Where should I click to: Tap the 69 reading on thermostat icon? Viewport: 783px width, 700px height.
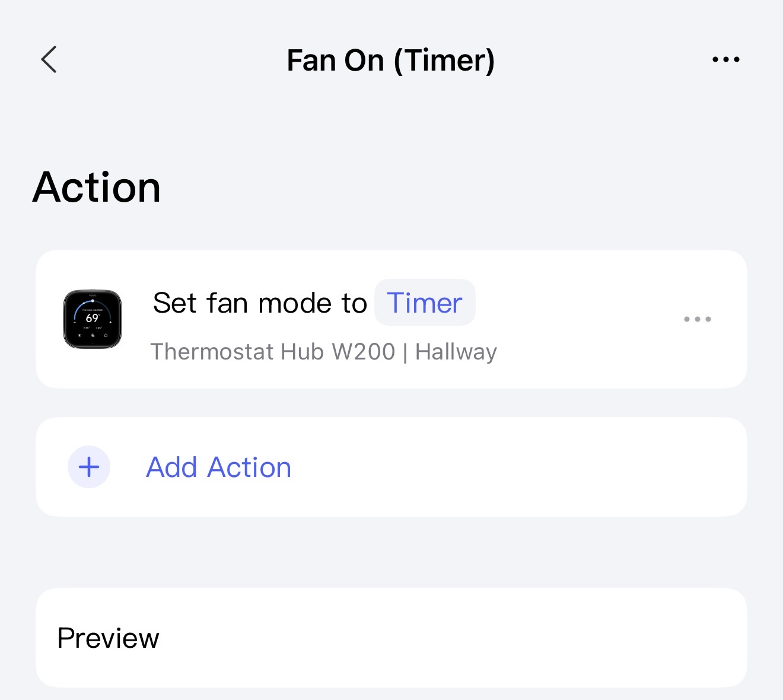92,319
